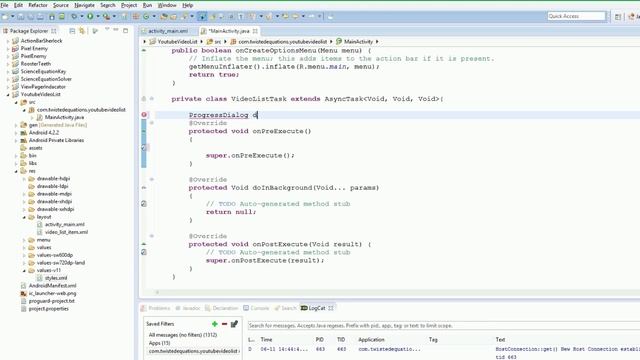This screenshot has width=640, height=360.
Task: Collapse the src folder in Package Explorer
Action: pos(16,102)
